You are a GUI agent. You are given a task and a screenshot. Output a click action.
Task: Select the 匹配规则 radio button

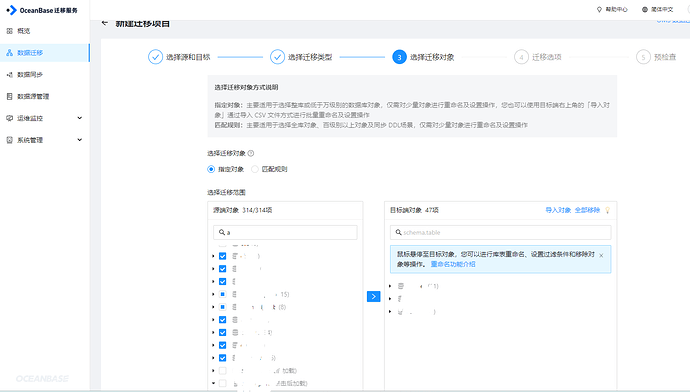[255, 169]
